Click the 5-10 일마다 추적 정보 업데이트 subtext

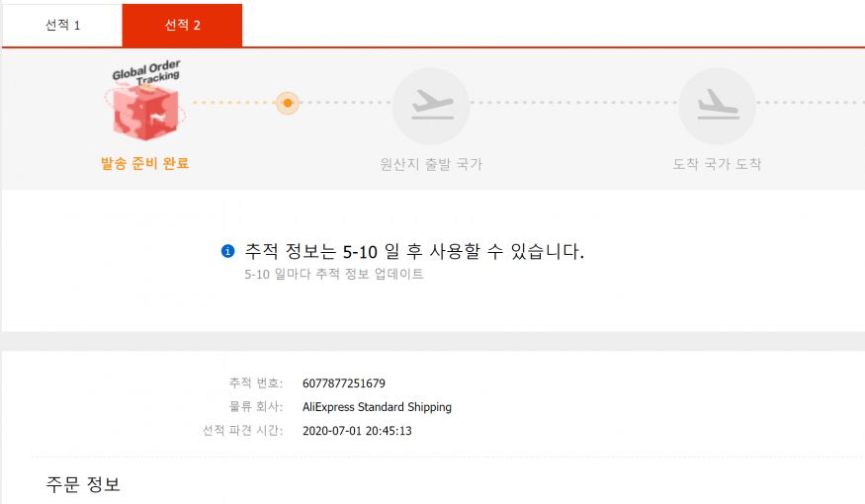(333, 275)
